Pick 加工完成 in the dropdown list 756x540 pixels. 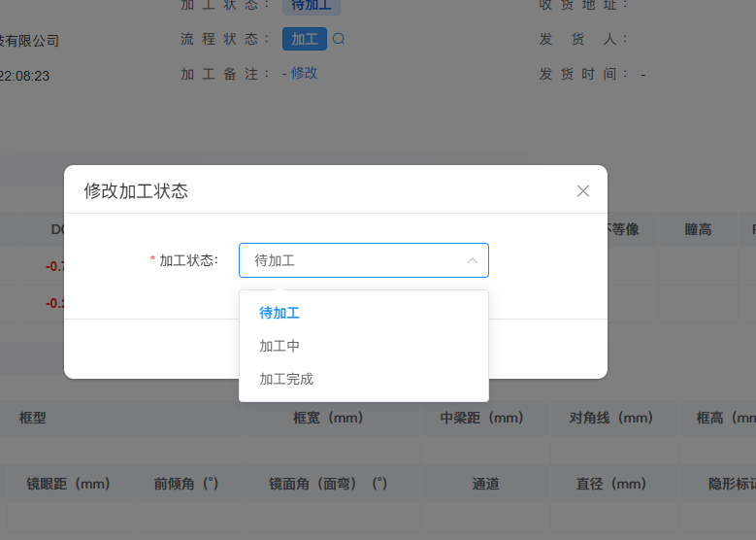[286, 379]
